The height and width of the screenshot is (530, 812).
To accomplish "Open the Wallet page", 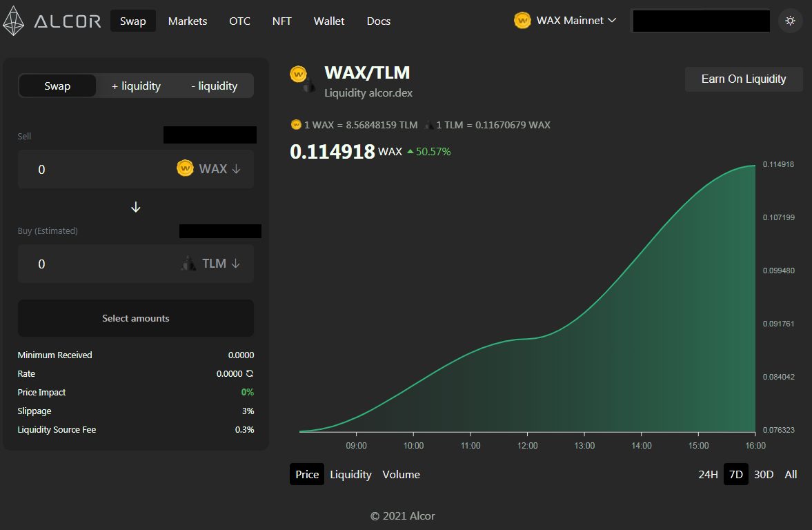I will pos(329,21).
